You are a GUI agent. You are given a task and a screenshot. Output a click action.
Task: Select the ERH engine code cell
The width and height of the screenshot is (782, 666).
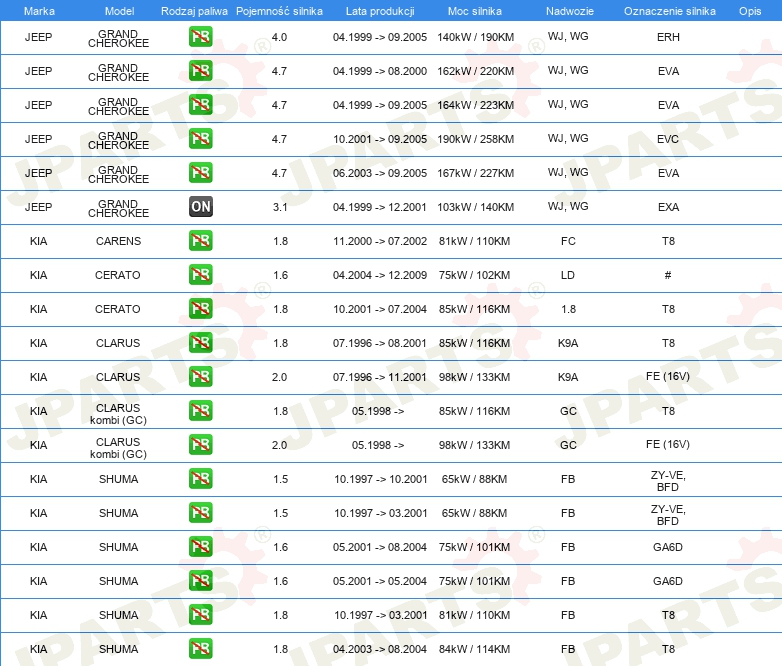click(668, 37)
